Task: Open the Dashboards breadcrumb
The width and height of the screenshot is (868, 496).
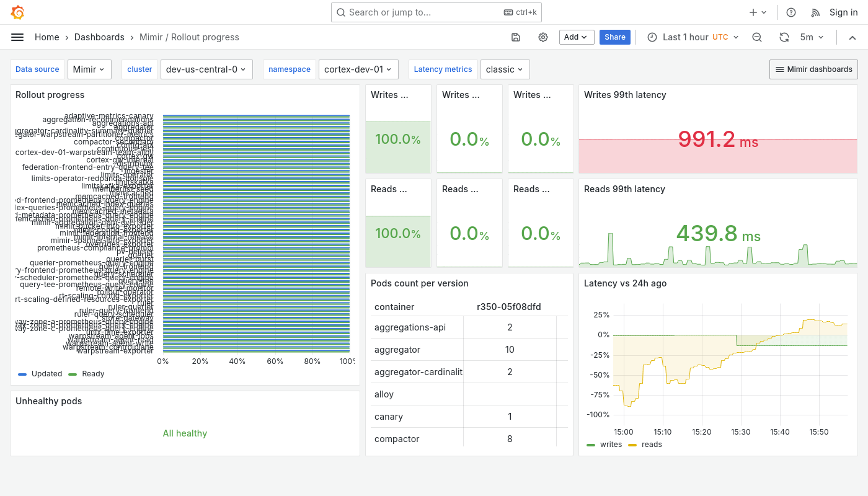Action: coord(99,37)
